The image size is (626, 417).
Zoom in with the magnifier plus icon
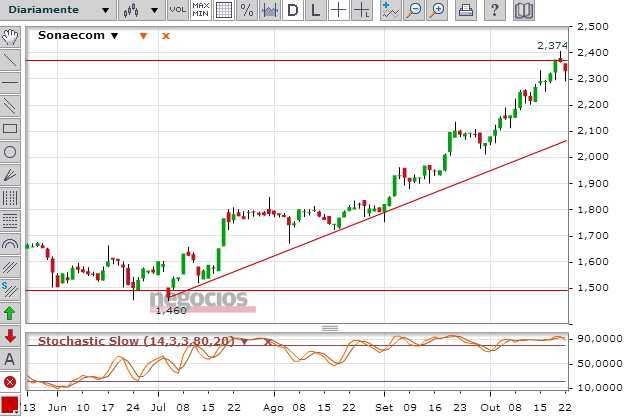click(x=437, y=10)
